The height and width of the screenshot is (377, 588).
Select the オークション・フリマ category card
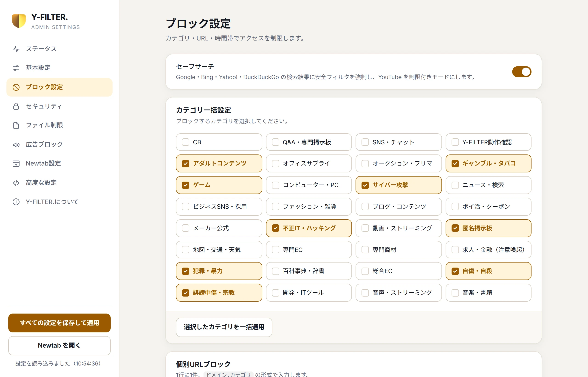(x=399, y=163)
